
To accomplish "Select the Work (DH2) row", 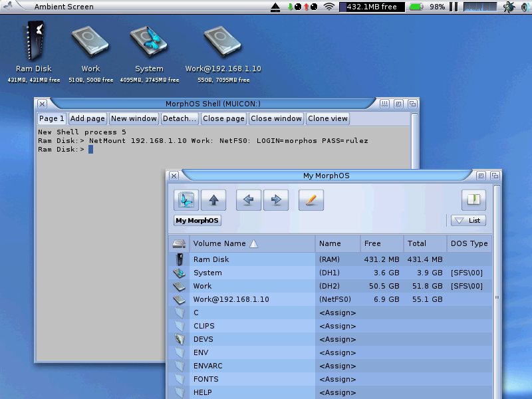I will coord(330,286).
